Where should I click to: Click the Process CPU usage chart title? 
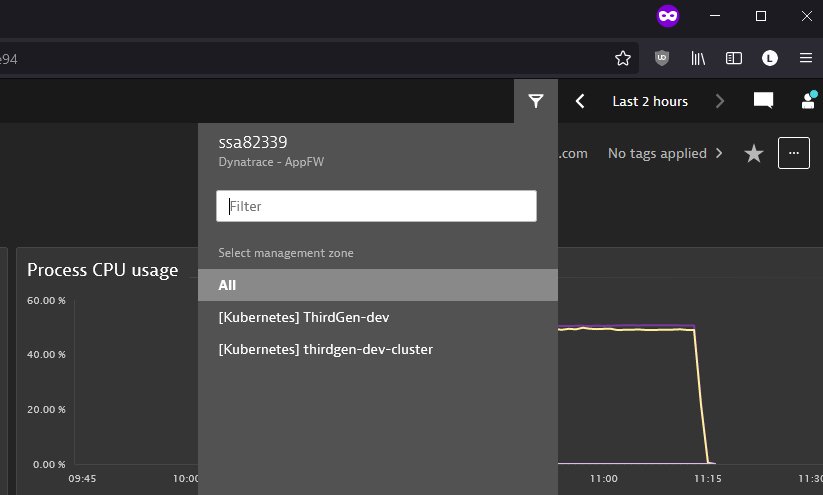[x=102, y=270]
